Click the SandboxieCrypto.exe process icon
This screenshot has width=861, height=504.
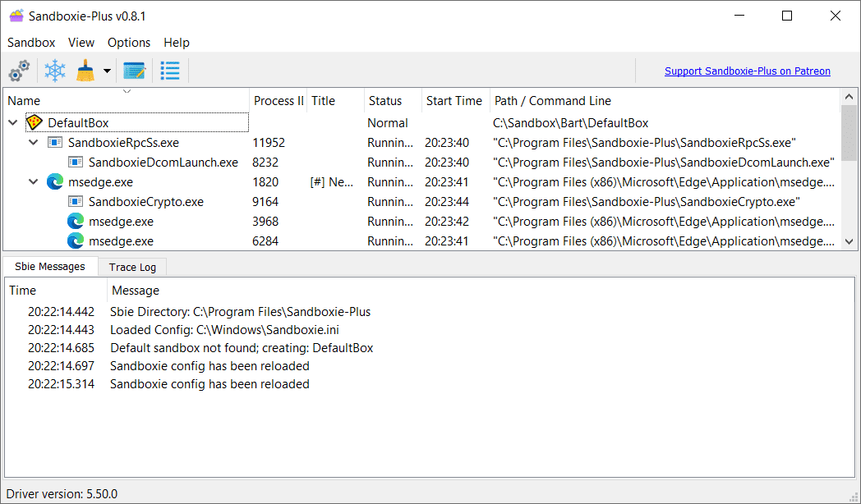76,202
